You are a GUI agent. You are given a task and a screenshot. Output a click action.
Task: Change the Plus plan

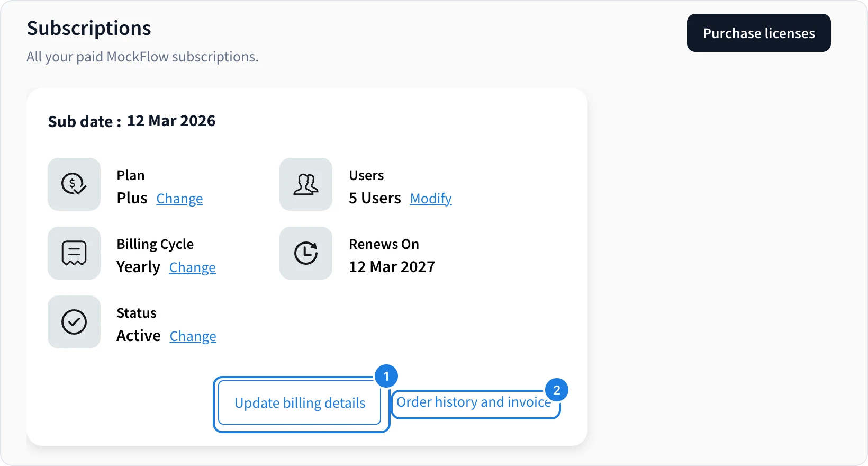[179, 199]
